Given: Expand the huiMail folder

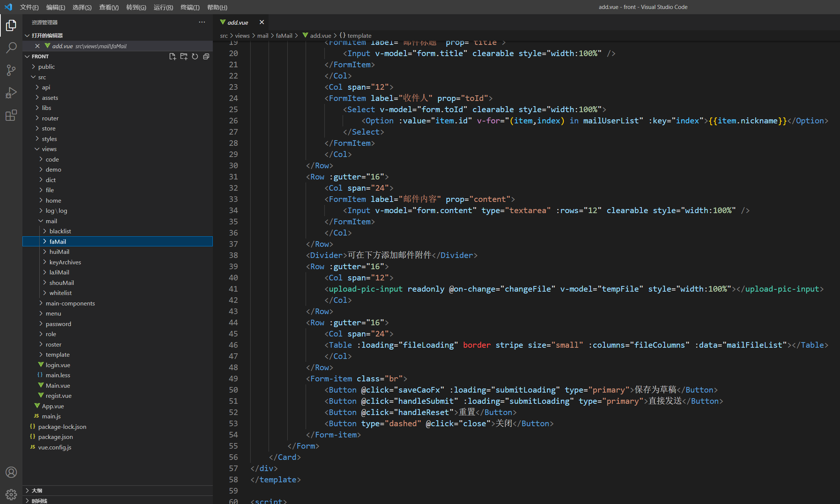Looking at the screenshot, I should [59, 252].
